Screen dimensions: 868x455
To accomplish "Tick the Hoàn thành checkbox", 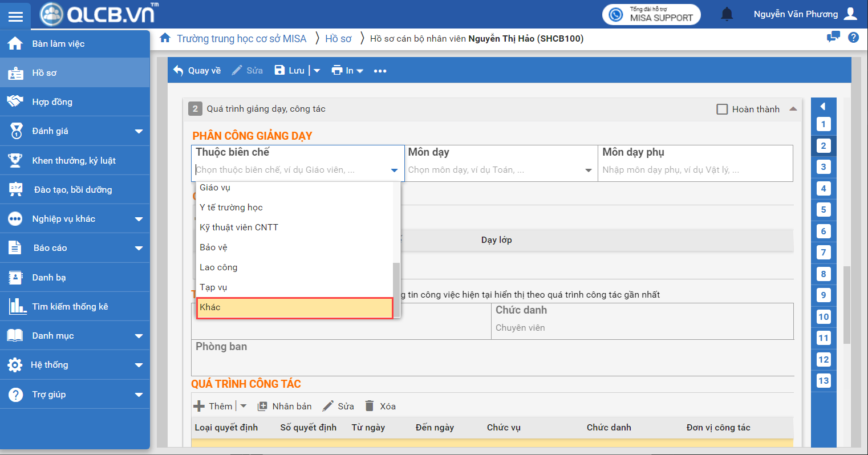I will coord(722,109).
